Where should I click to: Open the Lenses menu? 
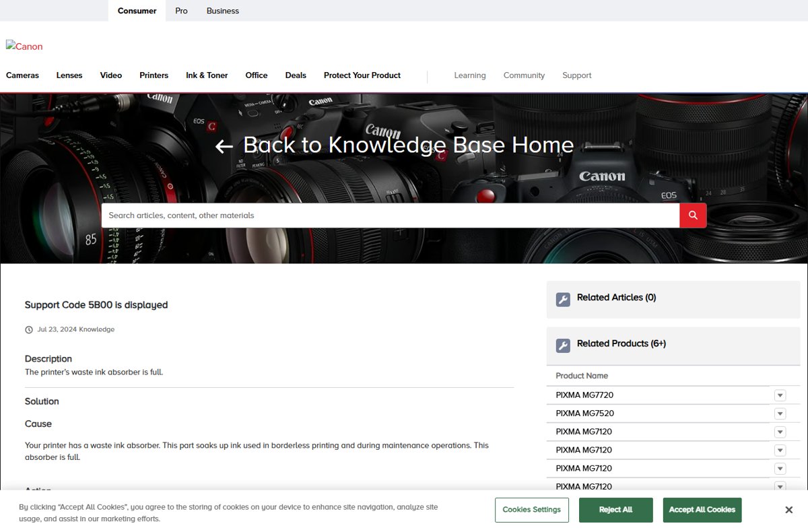pyautogui.click(x=69, y=75)
